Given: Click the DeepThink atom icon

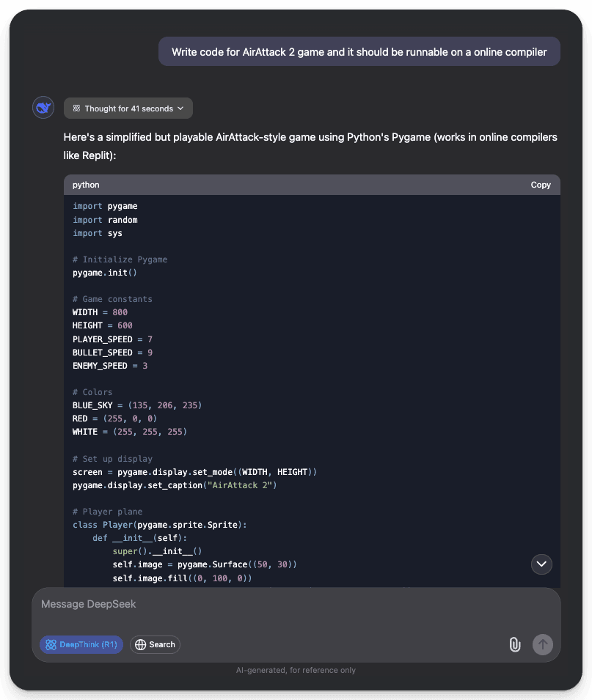Looking at the screenshot, I should tap(51, 644).
